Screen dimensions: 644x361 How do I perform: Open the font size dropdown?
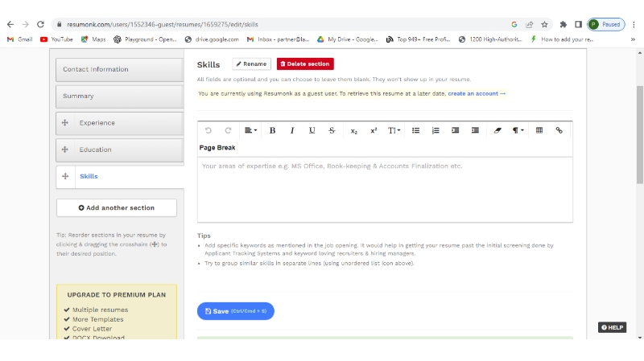(394, 130)
